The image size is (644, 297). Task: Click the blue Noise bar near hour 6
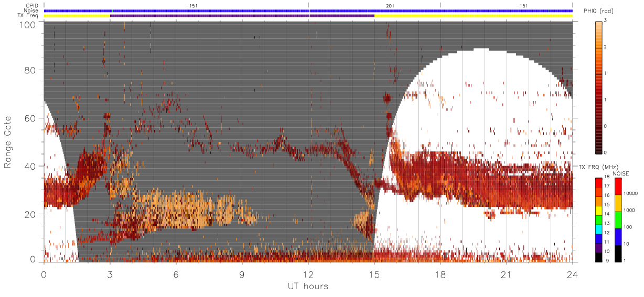[176, 10]
